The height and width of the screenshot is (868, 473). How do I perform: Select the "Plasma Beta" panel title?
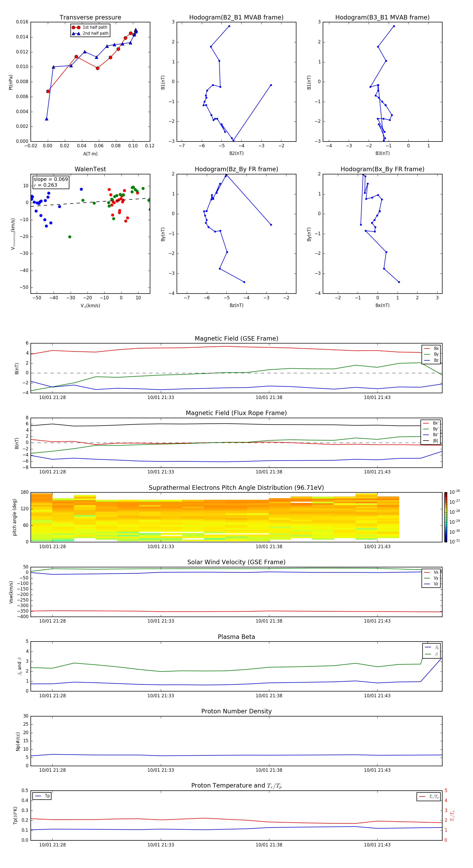[236, 637]
